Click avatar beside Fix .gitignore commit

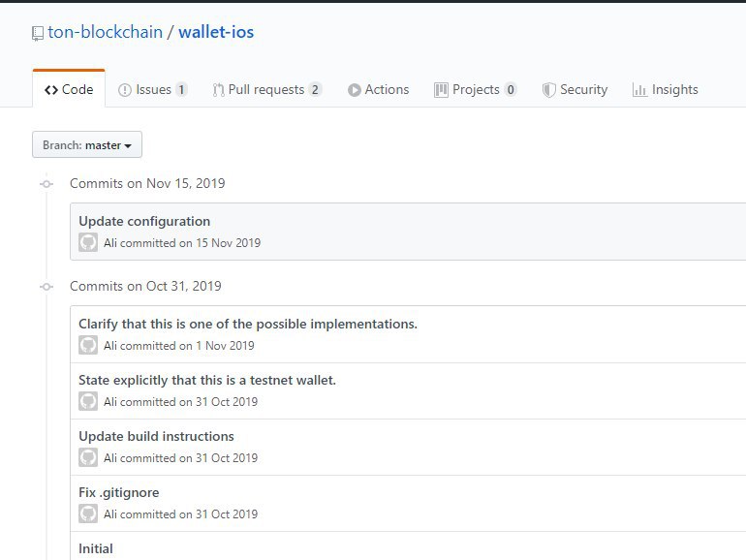88,513
